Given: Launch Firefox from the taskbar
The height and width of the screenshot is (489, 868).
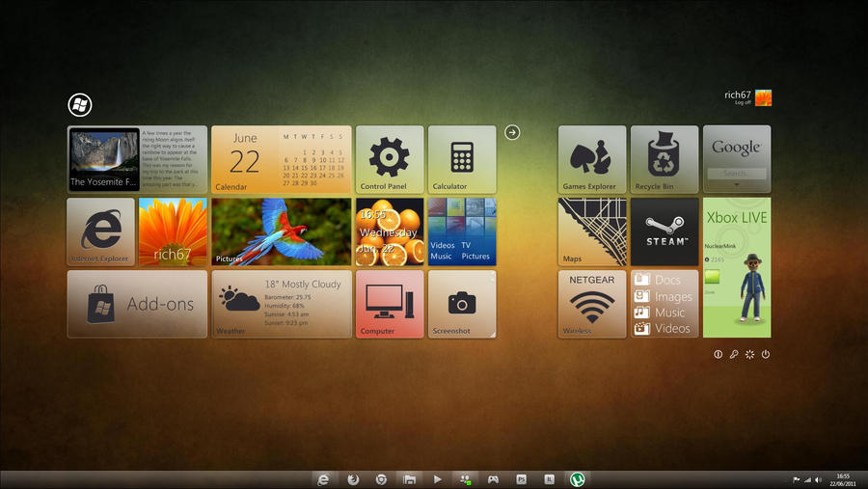Looking at the screenshot, I should coord(353,479).
